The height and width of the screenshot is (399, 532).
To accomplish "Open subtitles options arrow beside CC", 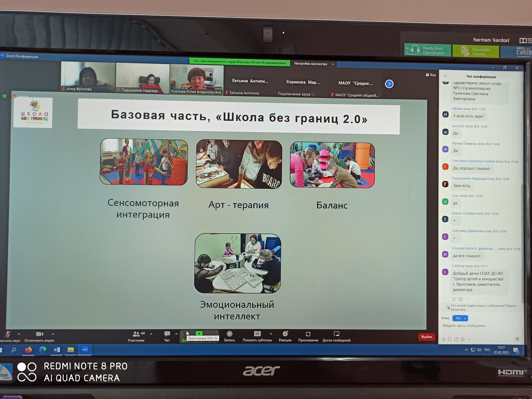I will point(271,334).
